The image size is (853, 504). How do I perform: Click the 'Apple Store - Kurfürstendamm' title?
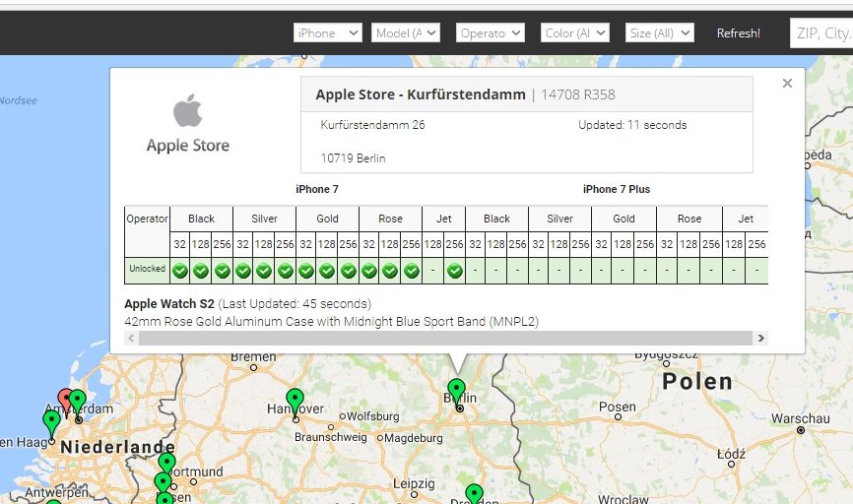coord(421,94)
